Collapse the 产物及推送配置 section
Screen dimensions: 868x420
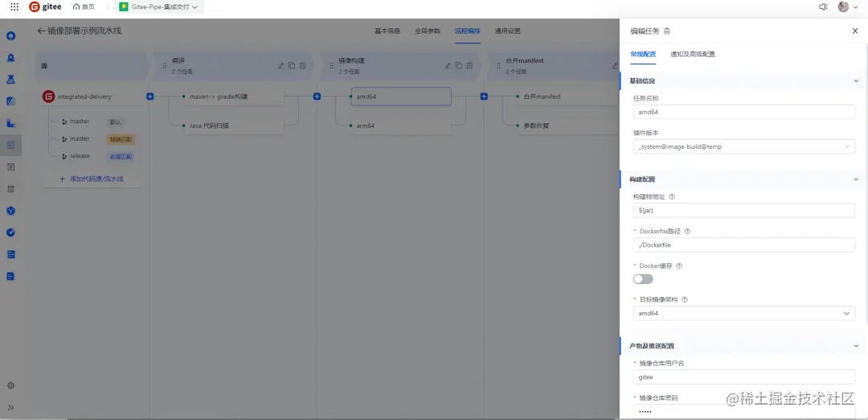[856, 346]
